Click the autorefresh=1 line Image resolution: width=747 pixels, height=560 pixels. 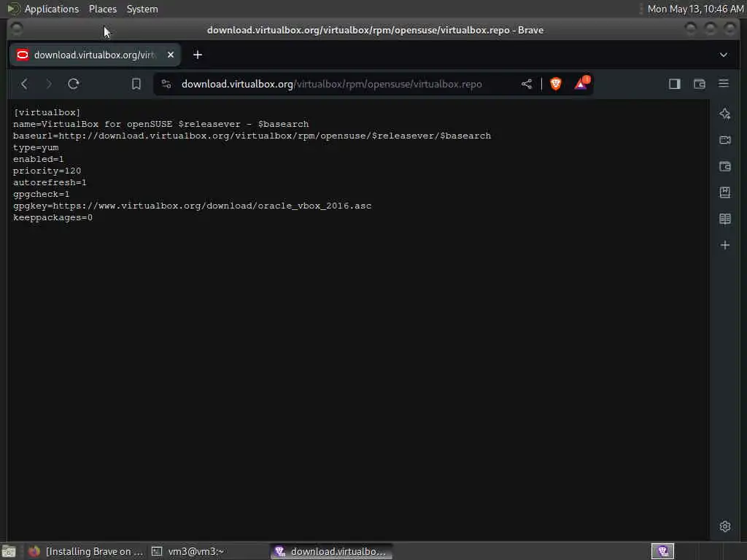pos(50,182)
